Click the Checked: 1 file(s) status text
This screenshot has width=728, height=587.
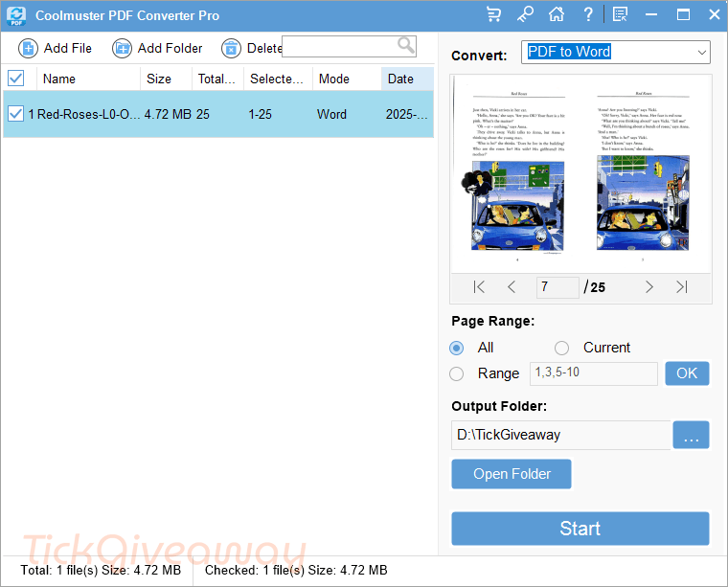click(296, 570)
